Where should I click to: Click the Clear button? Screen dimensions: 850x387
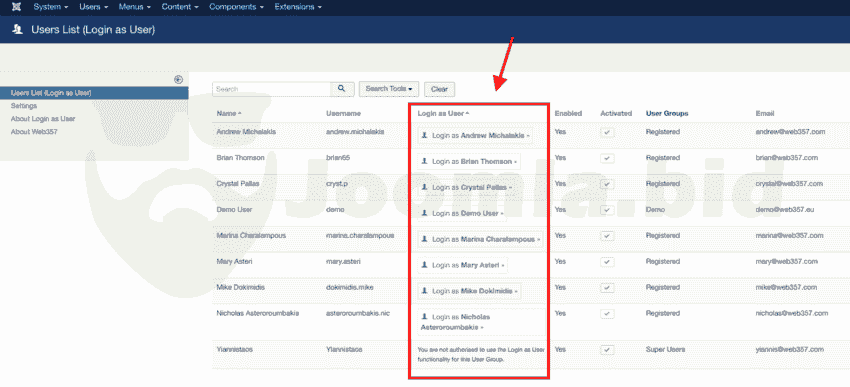point(439,89)
